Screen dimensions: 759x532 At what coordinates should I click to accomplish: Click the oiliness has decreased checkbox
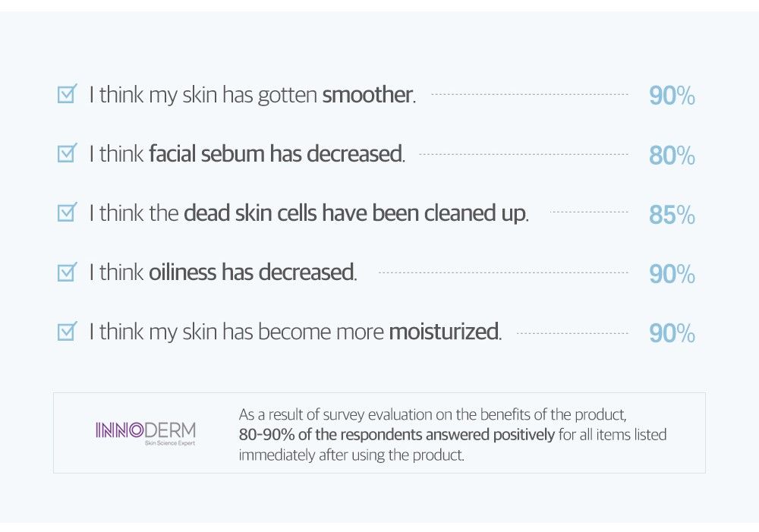(x=67, y=272)
